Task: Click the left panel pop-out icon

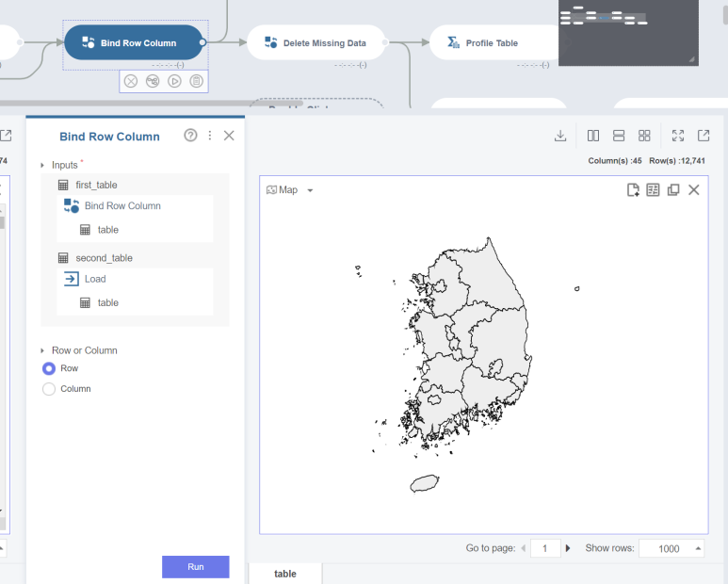Action: [x=6, y=136]
